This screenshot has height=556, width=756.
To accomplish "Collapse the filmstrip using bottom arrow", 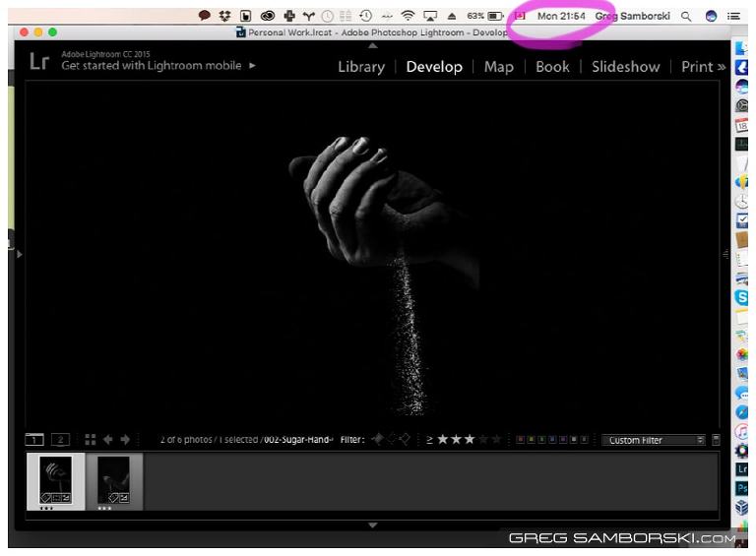I will [372, 525].
